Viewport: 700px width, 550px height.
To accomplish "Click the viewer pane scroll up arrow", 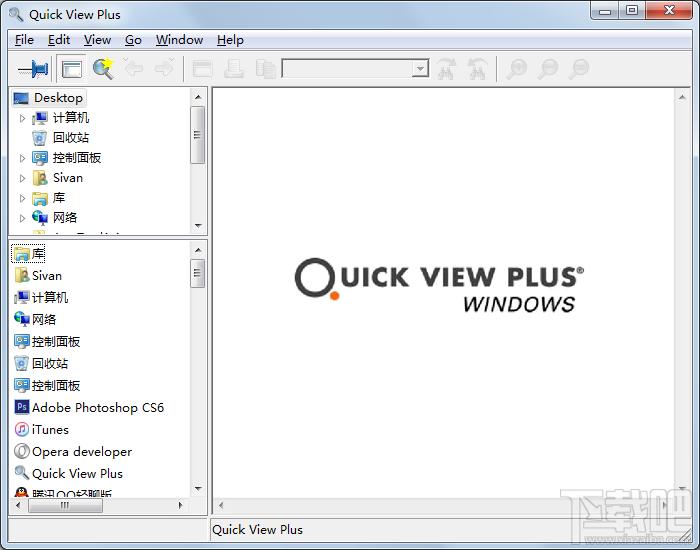I will coord(682,97).
